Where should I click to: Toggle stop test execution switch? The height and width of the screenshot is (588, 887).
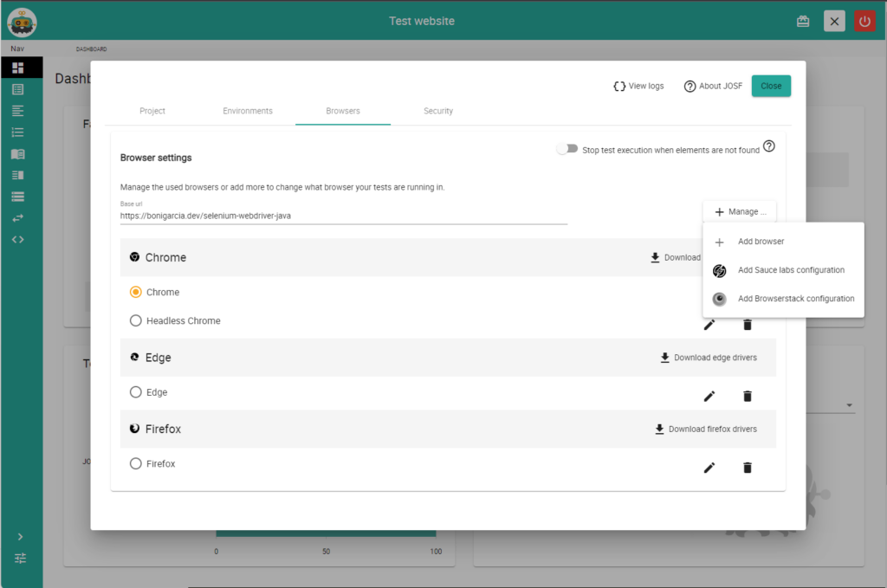pos(567,149)
